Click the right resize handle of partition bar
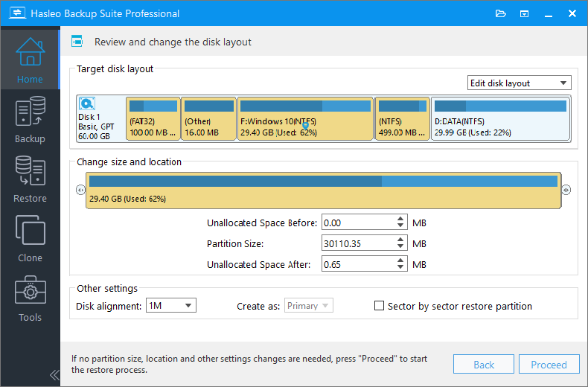This screenshot has width=588, height=387. point(566,190)
